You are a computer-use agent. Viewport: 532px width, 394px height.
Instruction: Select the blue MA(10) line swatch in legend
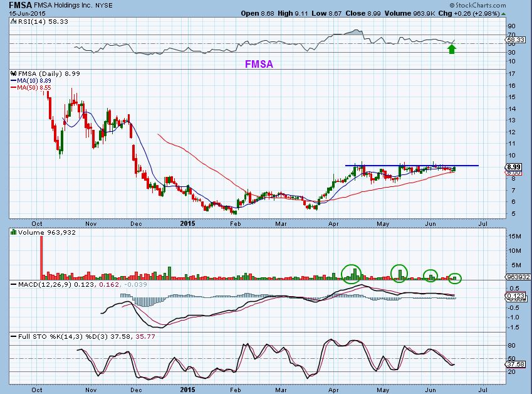(x=14, y=81)
